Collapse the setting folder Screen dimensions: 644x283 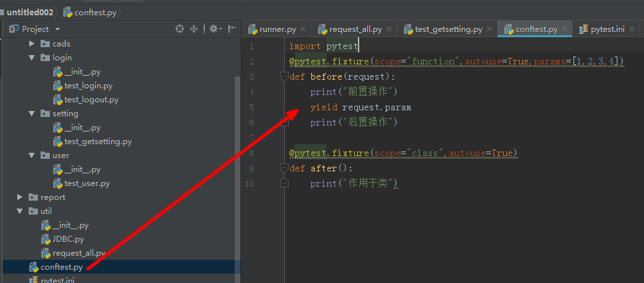[x=32, y=114]
